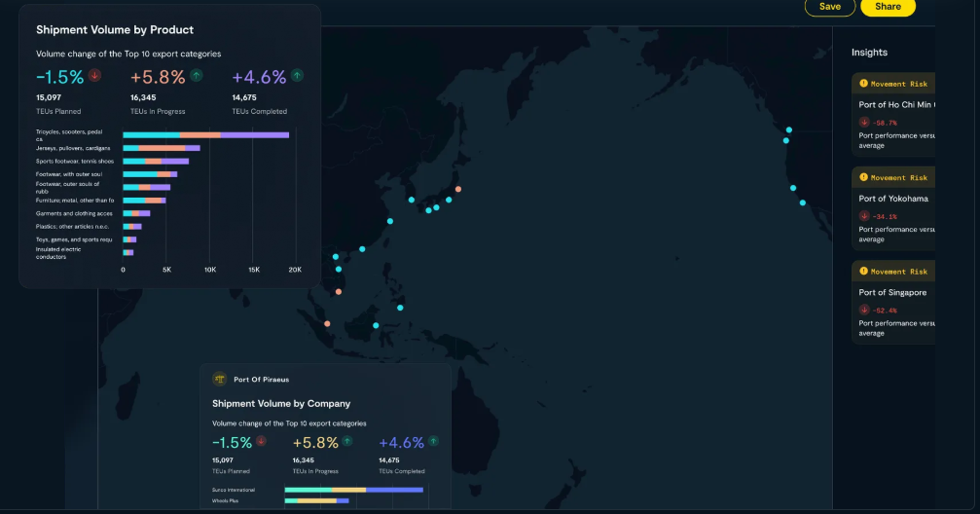Click the warning icon on Port of Singapore card
Image resolution: width=980 pixels, height=514 pixels.
(864, 272)
